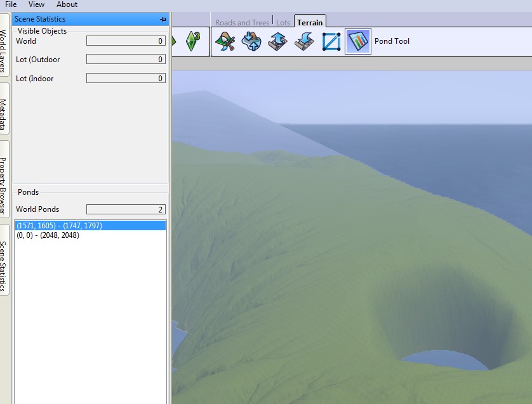This screenshot has height=404, width=532.
Task: Open the World Layers side tab
Action: click(x=4, y=50)
